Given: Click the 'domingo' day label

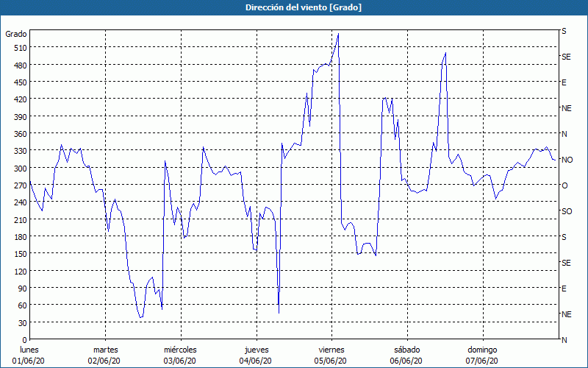Looking at the screenshot, I should pyautogui.click(x=482, y=350).
